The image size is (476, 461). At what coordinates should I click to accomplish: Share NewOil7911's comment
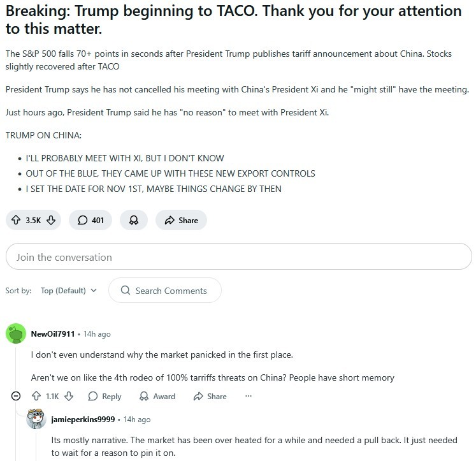(208, 396)
